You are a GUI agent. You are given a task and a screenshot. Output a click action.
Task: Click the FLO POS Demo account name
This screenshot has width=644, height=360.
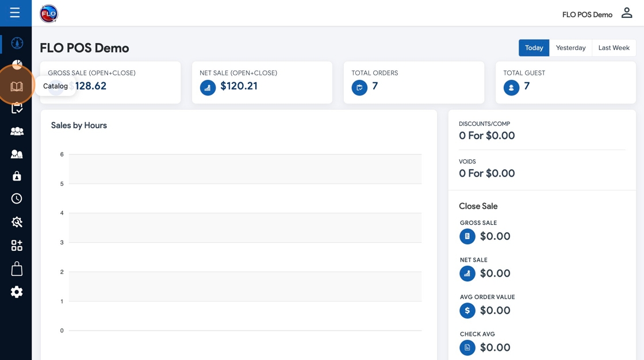587,14
